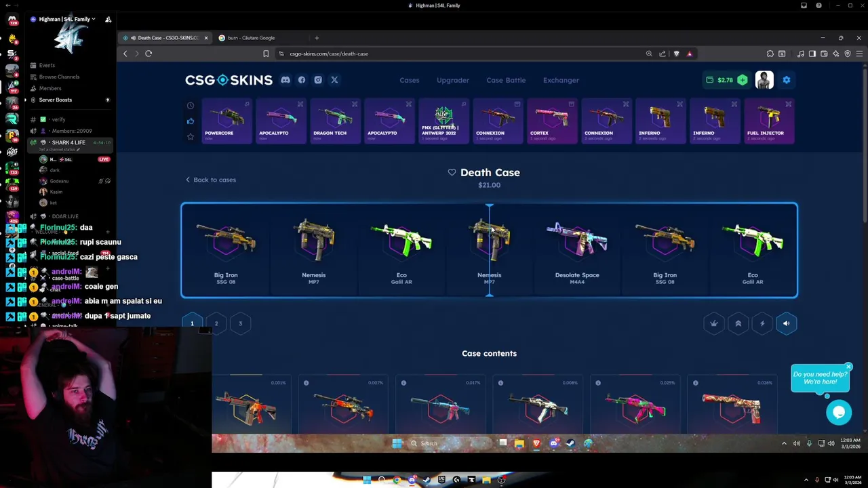Open Server Boosts in Discord
Image resolution: width=868 pixels, height=488 pixels.
click(x=56, y=100)
